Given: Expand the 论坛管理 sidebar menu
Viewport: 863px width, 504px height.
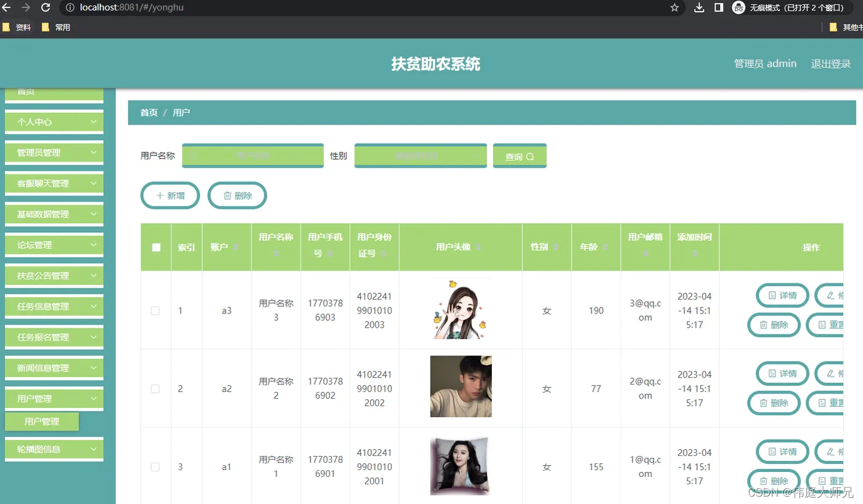Looking at the screenshot, I should [x=54, y=245].
